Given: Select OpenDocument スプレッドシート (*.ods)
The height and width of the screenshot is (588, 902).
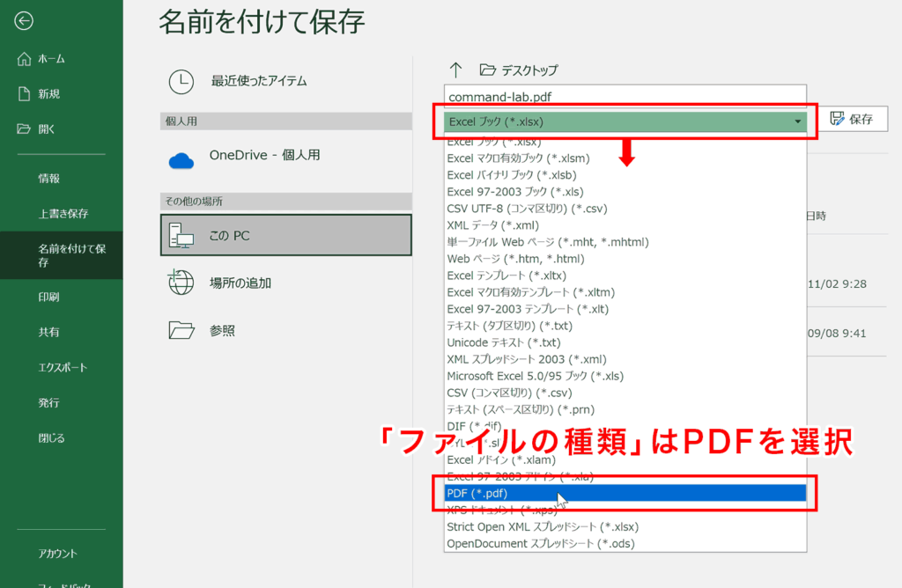Looking at the screenshot, I should click(625, 543).
